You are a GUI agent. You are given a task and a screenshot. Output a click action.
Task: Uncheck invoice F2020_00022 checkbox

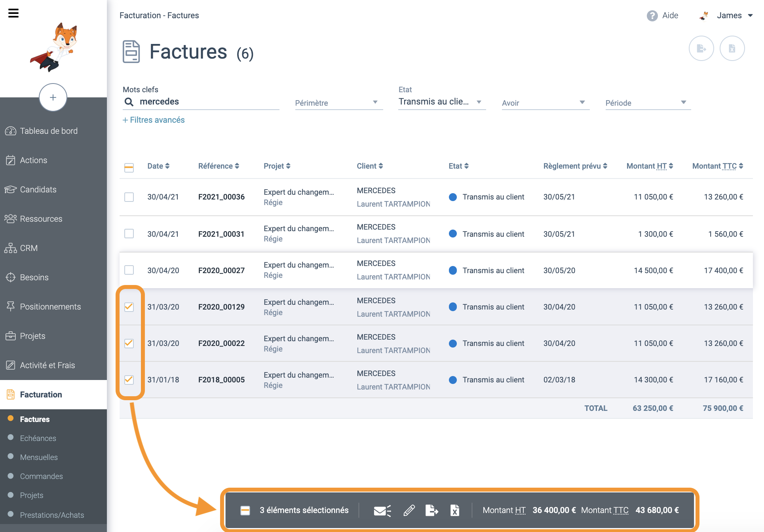click(129, 343)
